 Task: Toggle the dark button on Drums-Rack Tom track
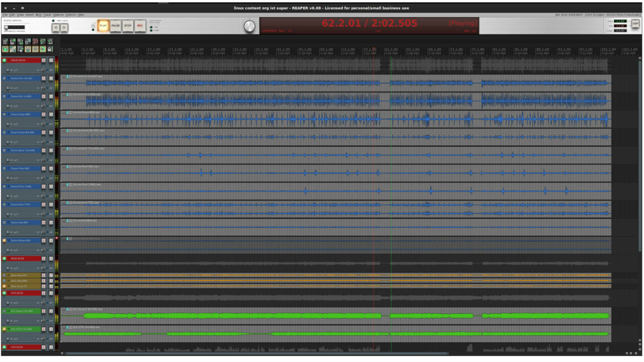pos(51,150)
